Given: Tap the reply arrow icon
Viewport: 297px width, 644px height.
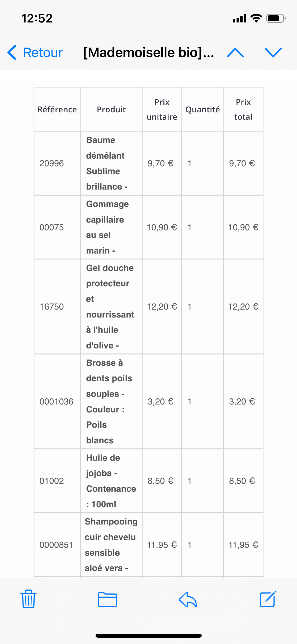Looking at the screenshot, I should [x=188, y=599].
